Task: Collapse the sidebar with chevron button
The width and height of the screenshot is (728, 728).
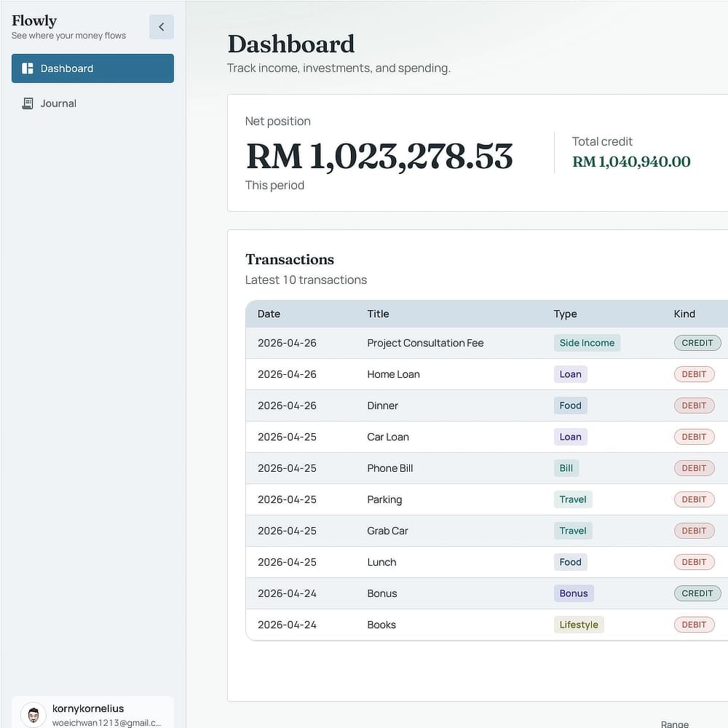Action: [162, 27]
